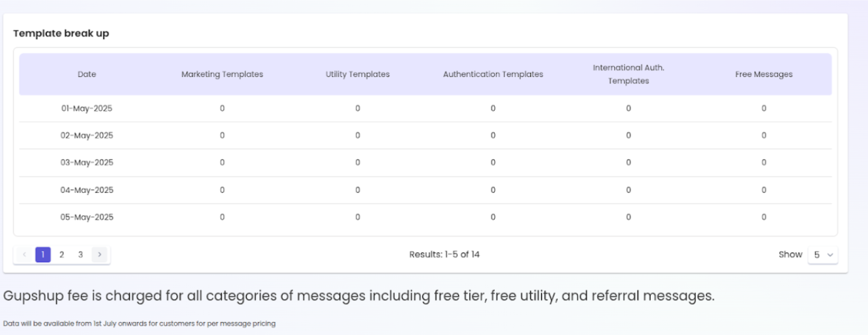Click the Template break up heading
868x335 pixels.
click(61, 34)
